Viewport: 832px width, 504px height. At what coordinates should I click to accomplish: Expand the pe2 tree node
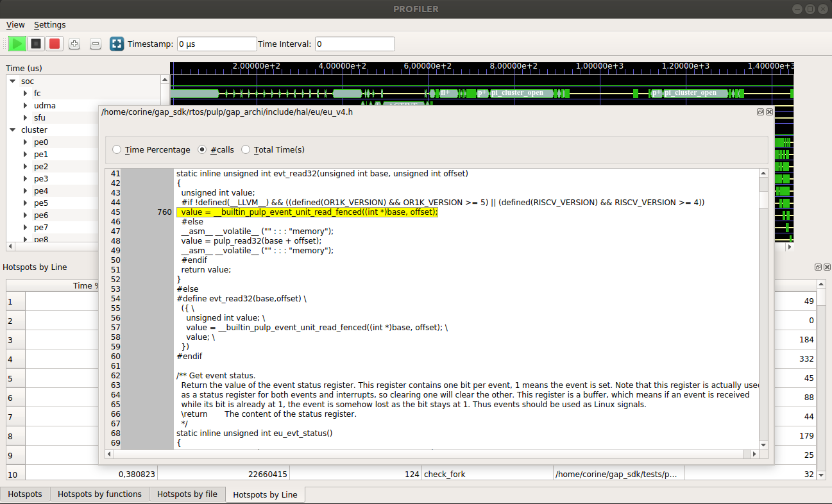pos(25,167)
